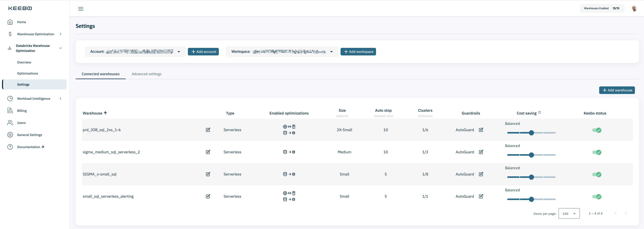Click the Users people icon
This screenshot has width=644, height=229.
10,123
